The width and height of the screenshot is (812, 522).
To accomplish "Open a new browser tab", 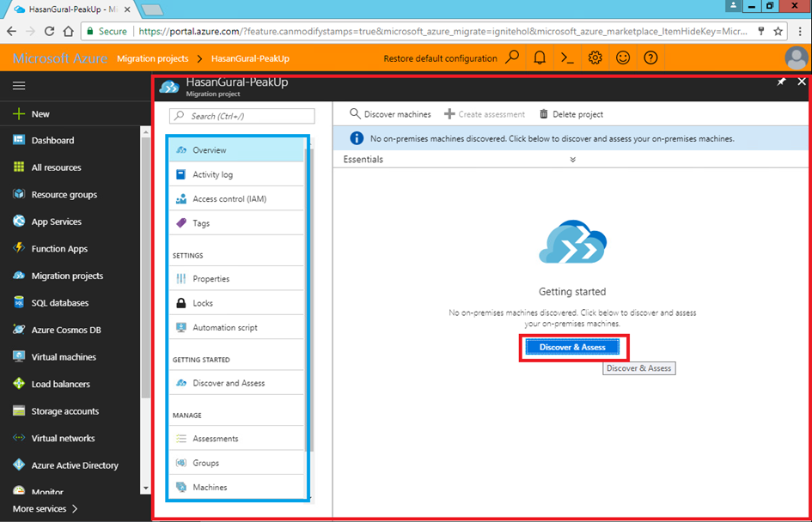I will pos(151,9).
